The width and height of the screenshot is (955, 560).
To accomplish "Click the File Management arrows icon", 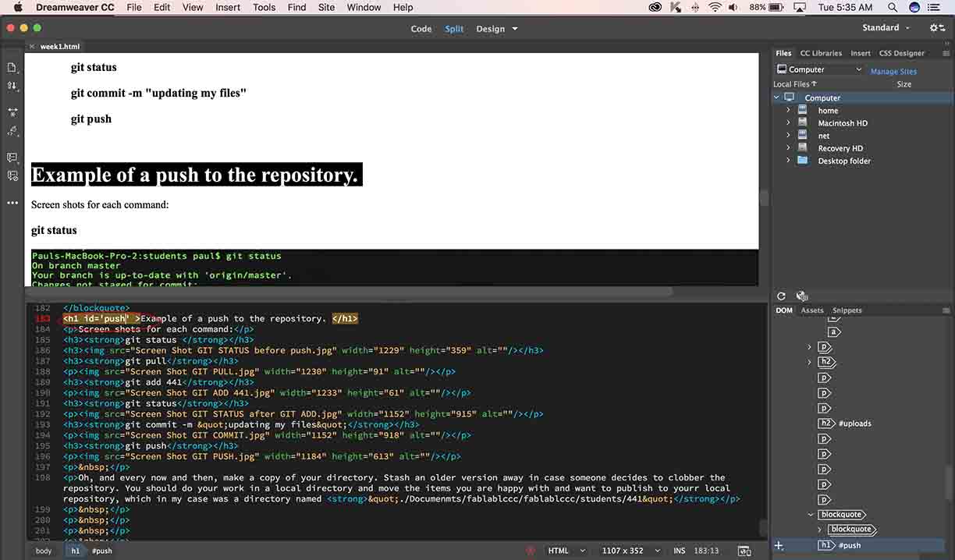I will [12, 86].
